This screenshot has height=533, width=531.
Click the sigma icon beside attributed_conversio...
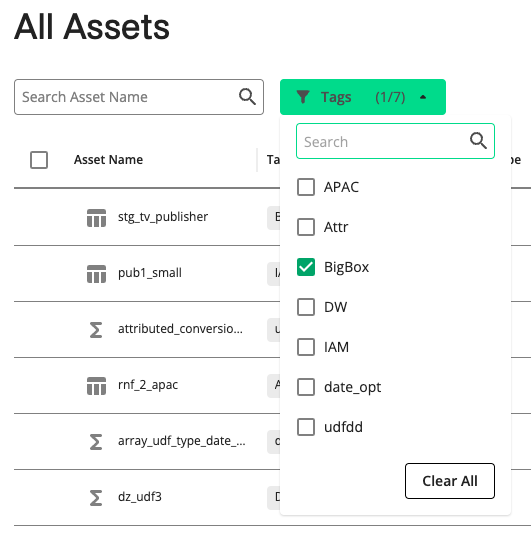pos(96,330)
